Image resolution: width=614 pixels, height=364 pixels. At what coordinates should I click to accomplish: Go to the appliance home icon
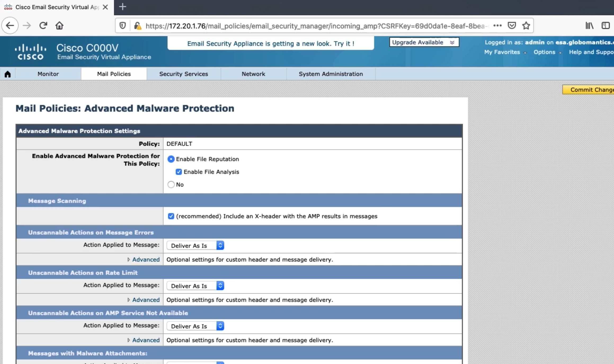tap(8, 74)
